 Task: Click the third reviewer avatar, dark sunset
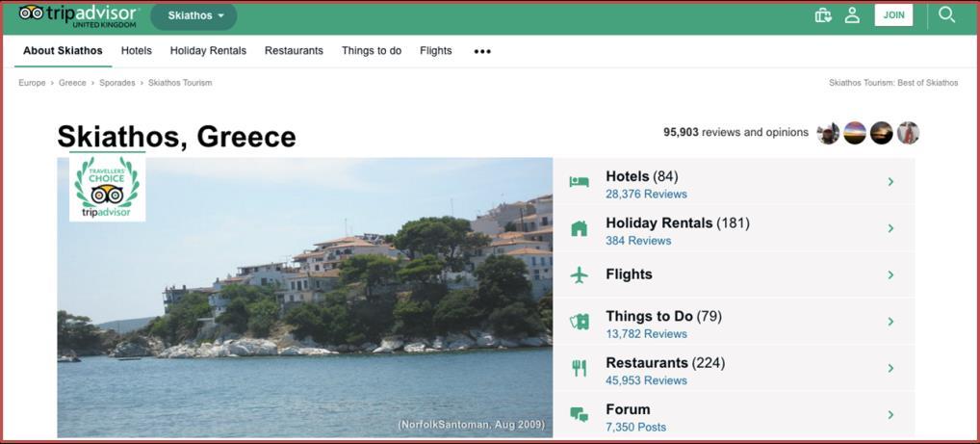coord(881,133)
